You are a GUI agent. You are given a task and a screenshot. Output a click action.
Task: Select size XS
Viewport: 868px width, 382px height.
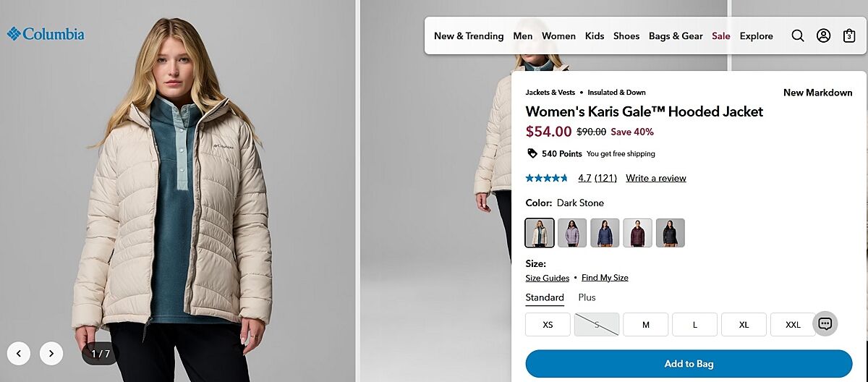pyautogui.click(x=548, y=325)
